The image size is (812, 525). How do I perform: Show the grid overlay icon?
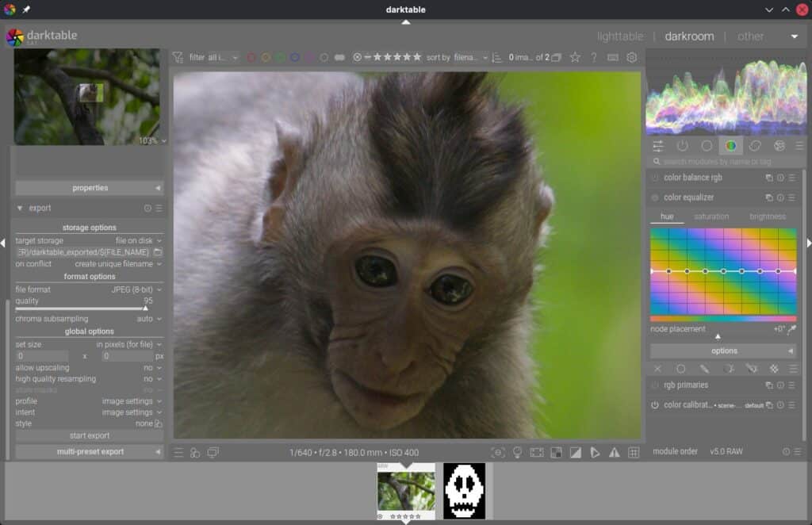634,452
